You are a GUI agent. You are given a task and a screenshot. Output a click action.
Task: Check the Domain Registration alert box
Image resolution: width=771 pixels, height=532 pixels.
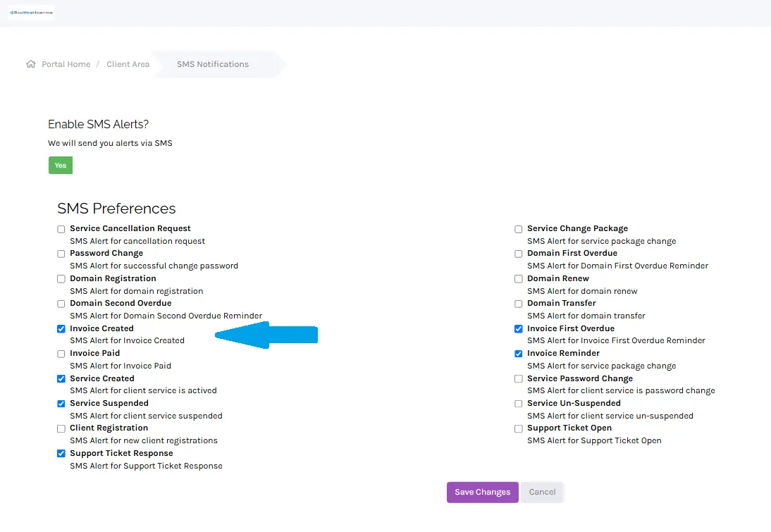click(x=61, y=278)
